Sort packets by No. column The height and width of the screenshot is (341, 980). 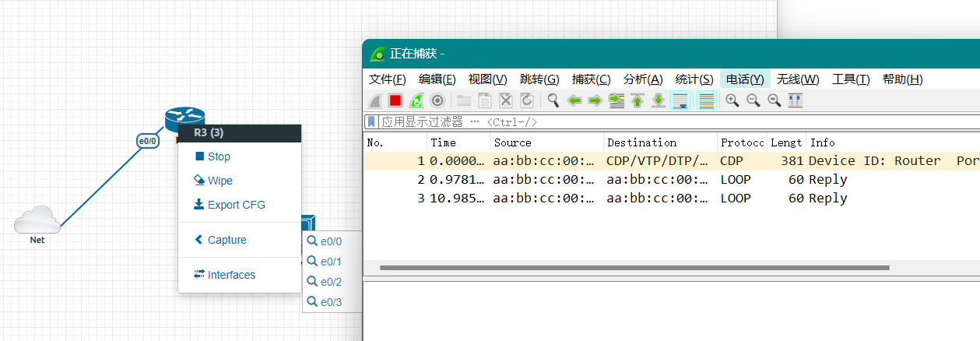click(x=395, y=142)
